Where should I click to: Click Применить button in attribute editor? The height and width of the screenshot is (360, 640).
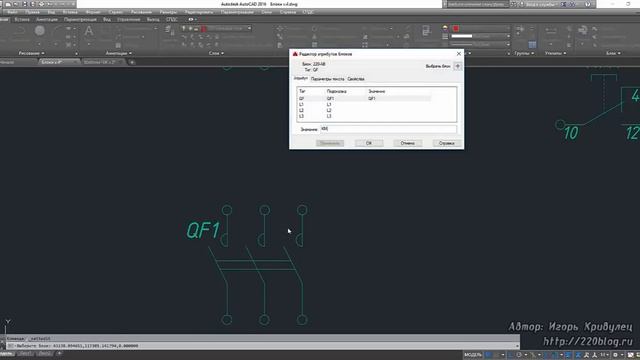(330, 143)
